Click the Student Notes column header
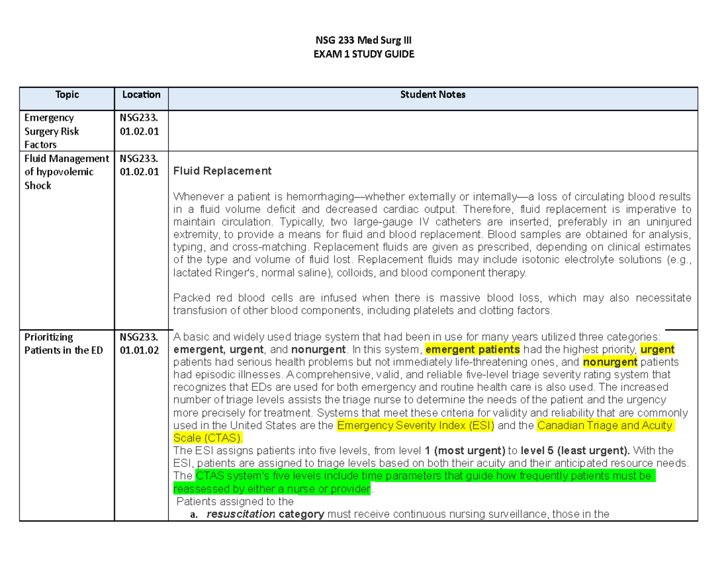The height and width of the screenshot is (562, 728). tap(433, 95)
